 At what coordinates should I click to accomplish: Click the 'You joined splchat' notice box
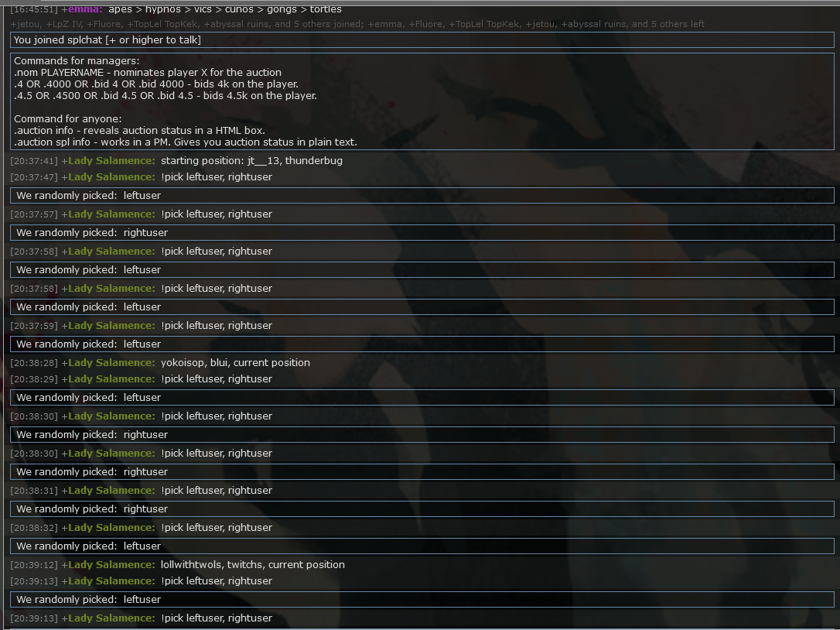(x=422, y=39)
